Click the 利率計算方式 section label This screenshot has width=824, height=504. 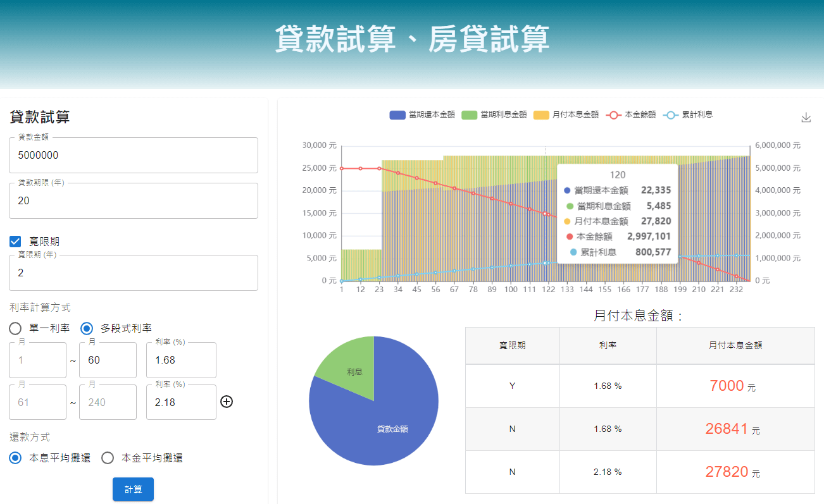click(x=40, y=307)
